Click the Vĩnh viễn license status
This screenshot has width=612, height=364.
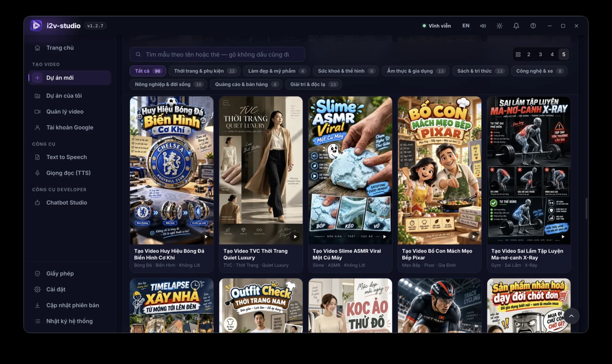coord(436,26)
